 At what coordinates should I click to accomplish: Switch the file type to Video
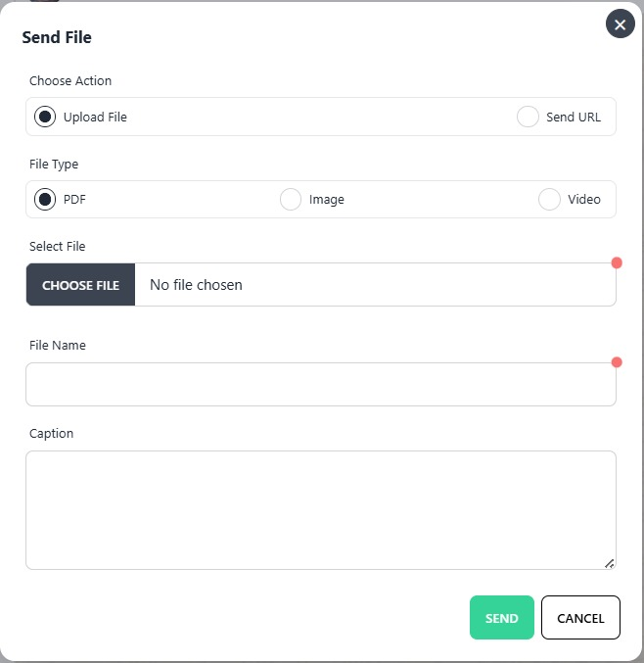tap(549, 199)
